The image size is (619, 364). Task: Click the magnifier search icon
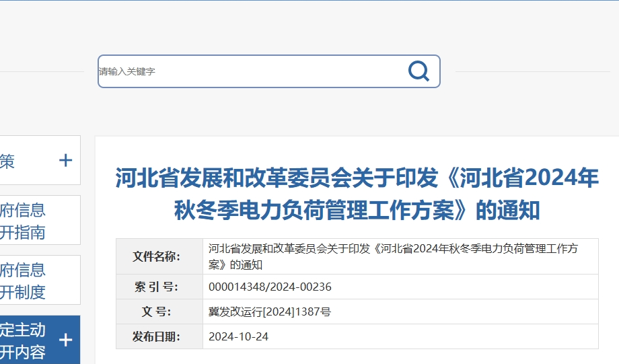click(x=418, y=71)
